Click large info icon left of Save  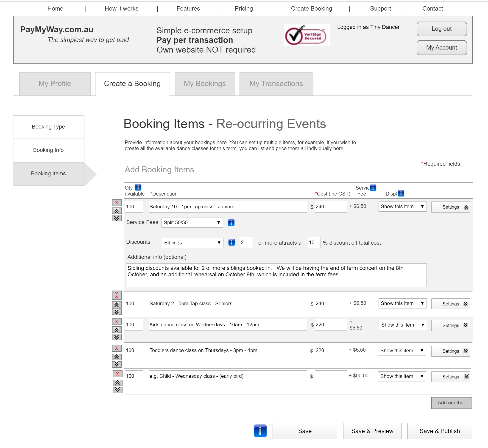[260, 431]
